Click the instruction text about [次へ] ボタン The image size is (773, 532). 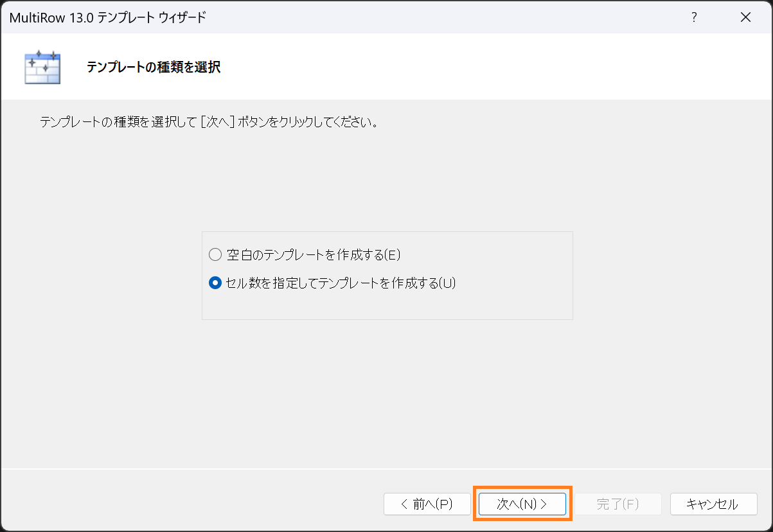[x=209, y=121]
